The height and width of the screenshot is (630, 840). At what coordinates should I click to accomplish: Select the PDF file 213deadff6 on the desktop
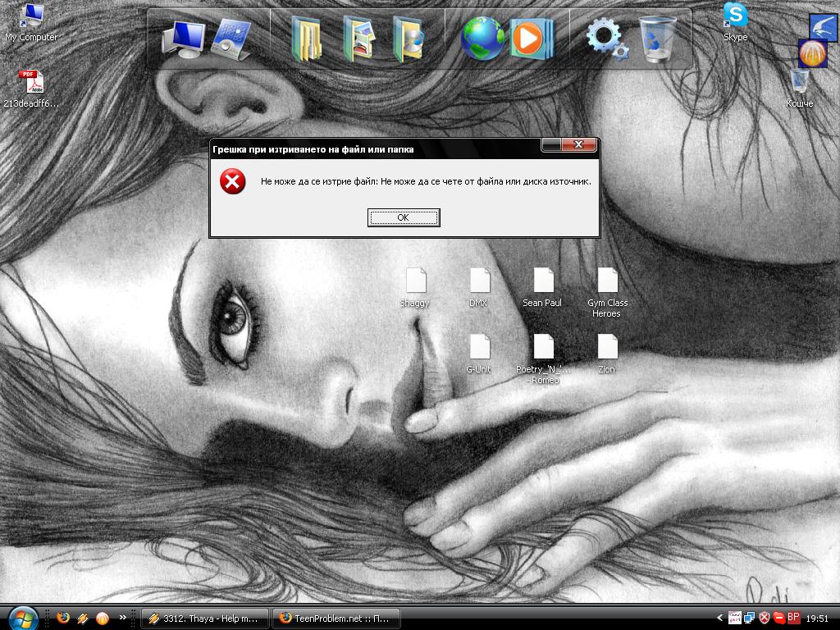31,89
